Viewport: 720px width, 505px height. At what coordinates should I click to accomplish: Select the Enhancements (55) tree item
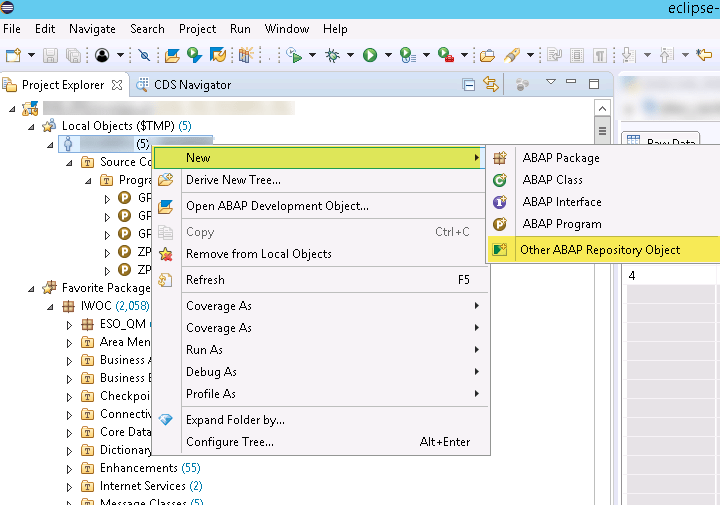pyautogui.click(x=141, y=468)
